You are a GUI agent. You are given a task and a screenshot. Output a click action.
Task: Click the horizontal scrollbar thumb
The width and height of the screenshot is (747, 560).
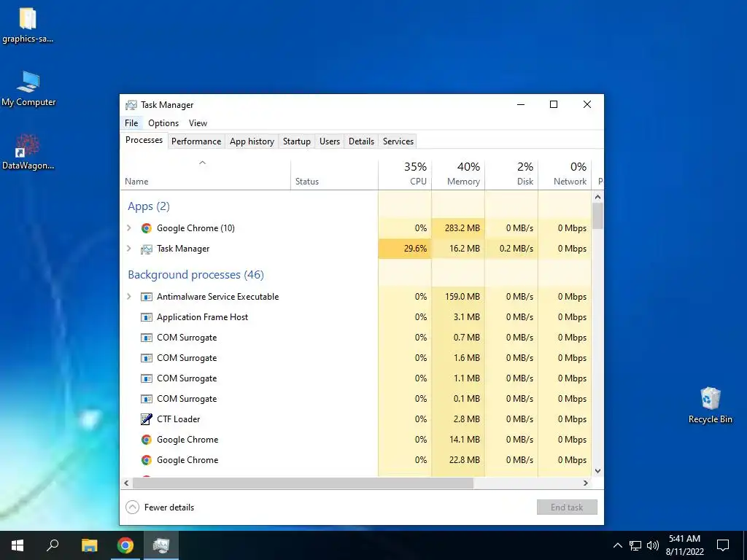point(303,483)
